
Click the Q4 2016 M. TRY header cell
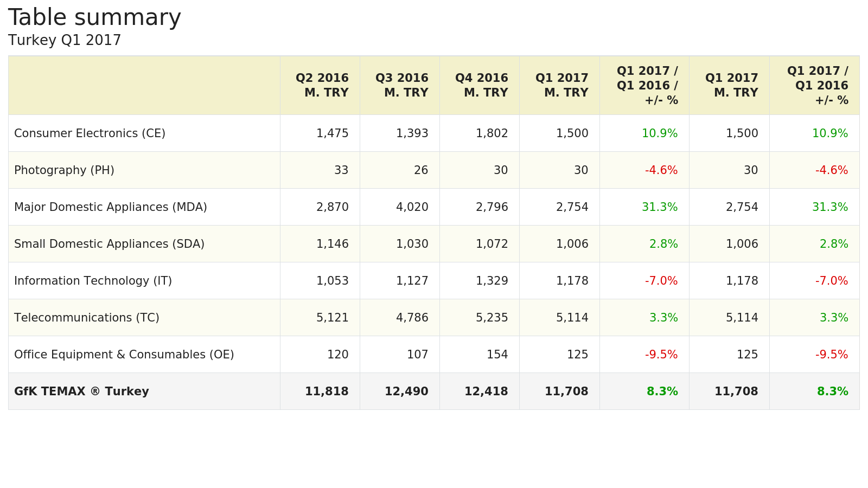[481, 85]
